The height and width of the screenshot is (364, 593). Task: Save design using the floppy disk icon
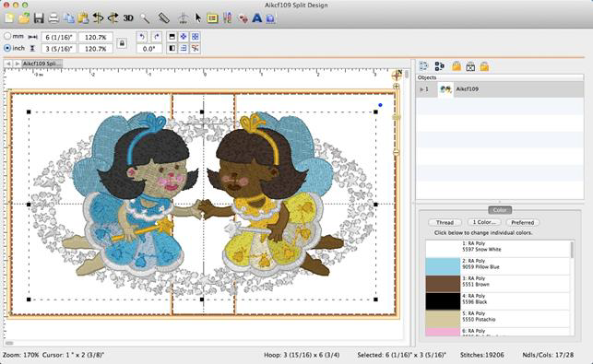39,18
